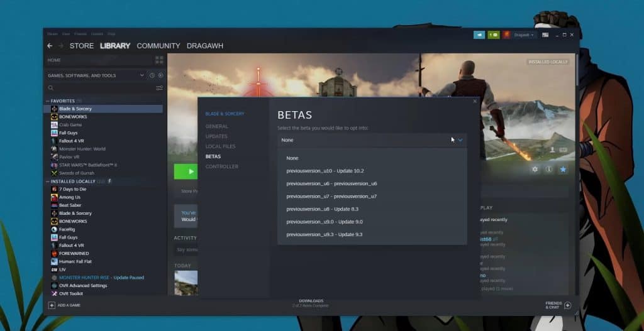Open the Downloads status at bottom
The width and height of the screenshot is (644, 331).
[x=311, y=303]
